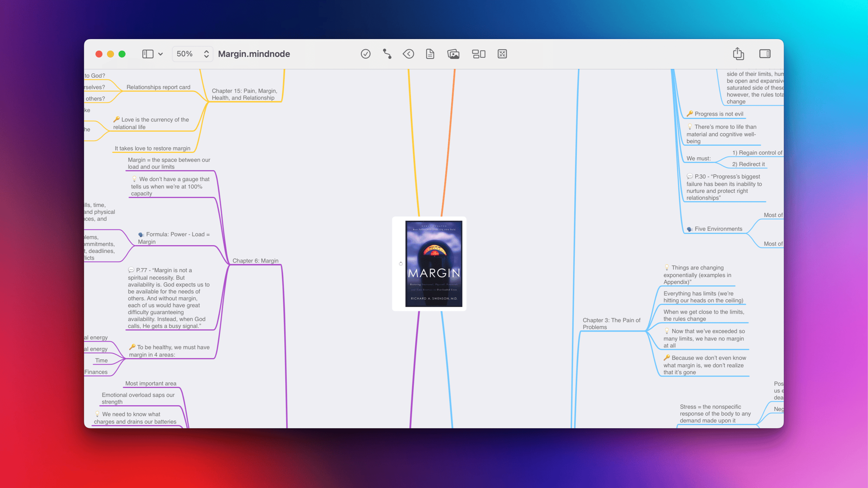The image size is (868, 488).
Task: Select Margin = the space between node
Action: (169, 163)
